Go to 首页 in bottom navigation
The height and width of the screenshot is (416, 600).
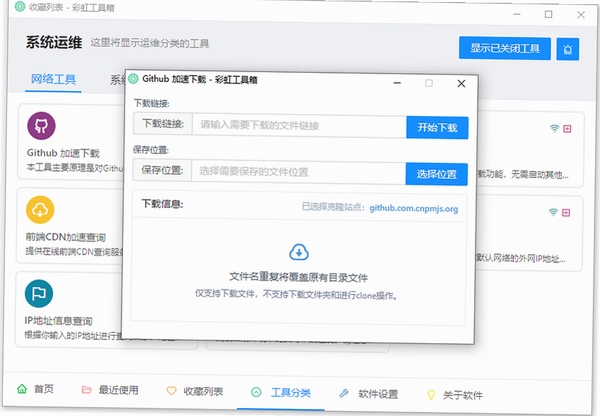click(35, 389)
